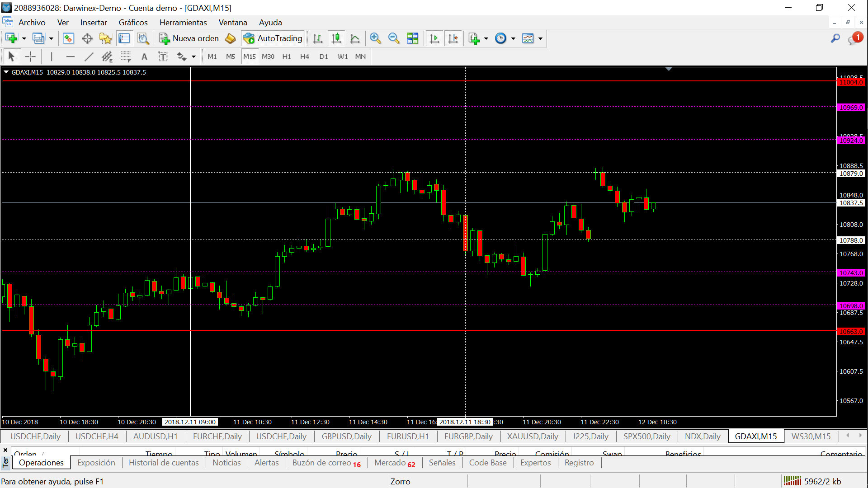Viewport: 868px width, 488px height.
Task: Select the H1 timeframe button
Action: pyautogui.click(x=286, y=56)
